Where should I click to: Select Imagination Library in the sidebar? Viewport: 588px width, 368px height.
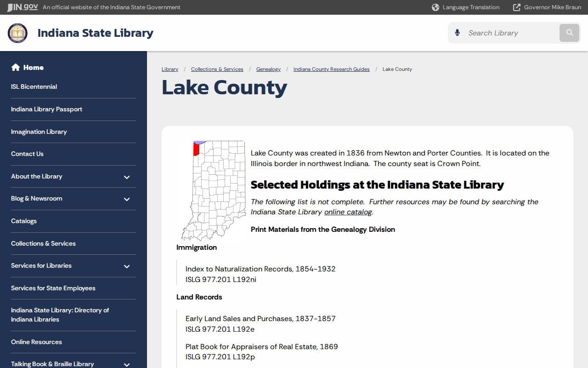coord(39,132)
